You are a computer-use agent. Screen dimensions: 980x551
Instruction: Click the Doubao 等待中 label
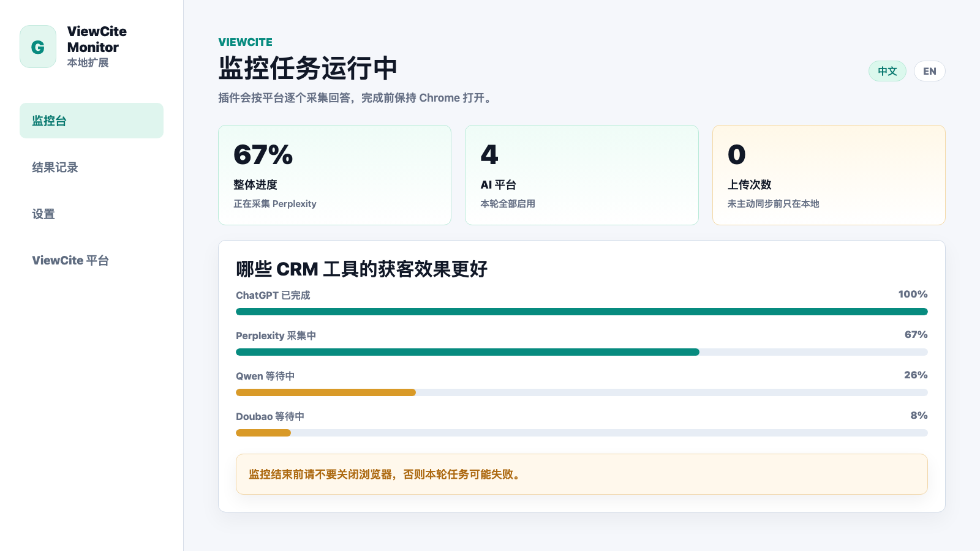click(x=270, y=416)
